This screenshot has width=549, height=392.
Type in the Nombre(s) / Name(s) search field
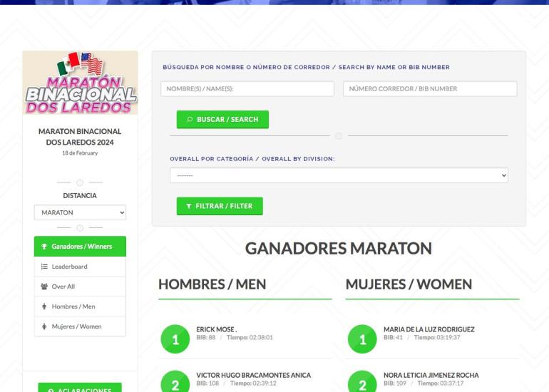(247, 89)
